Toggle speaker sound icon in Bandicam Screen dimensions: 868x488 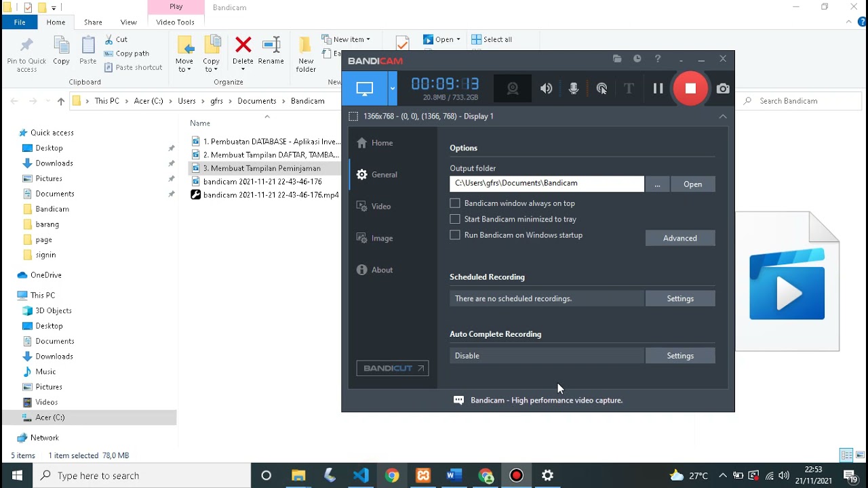click(546, 89)
